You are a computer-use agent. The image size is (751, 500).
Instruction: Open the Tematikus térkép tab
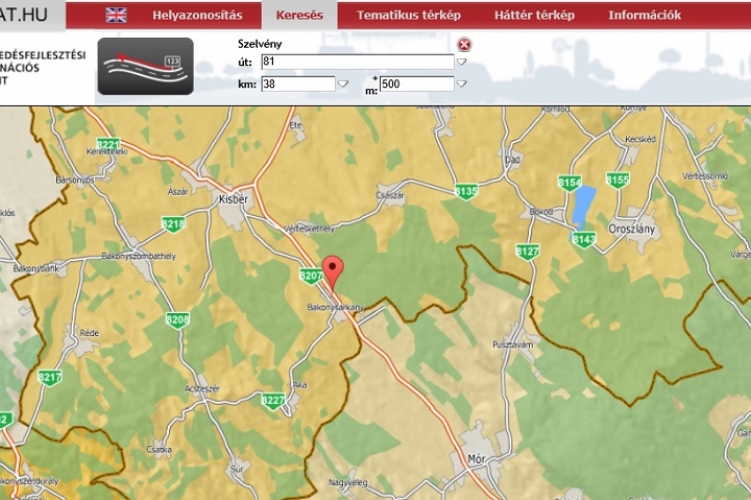408,15
